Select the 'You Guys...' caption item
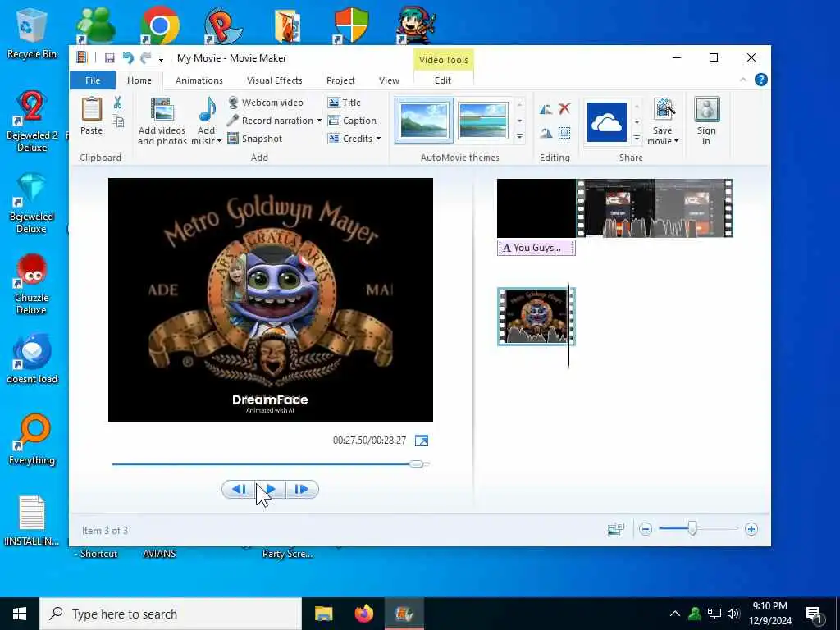This screenshot has width=840, height=630. (x=536, y=248)
